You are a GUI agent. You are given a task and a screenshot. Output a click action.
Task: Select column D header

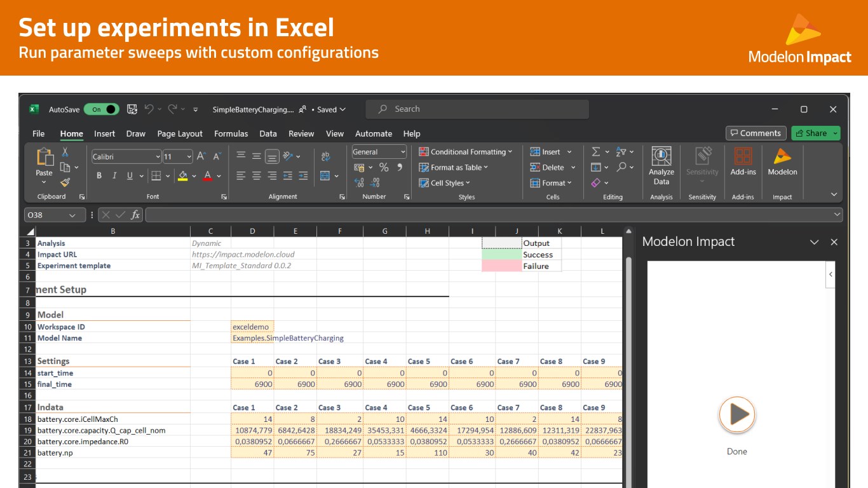(x=252, y=231)
